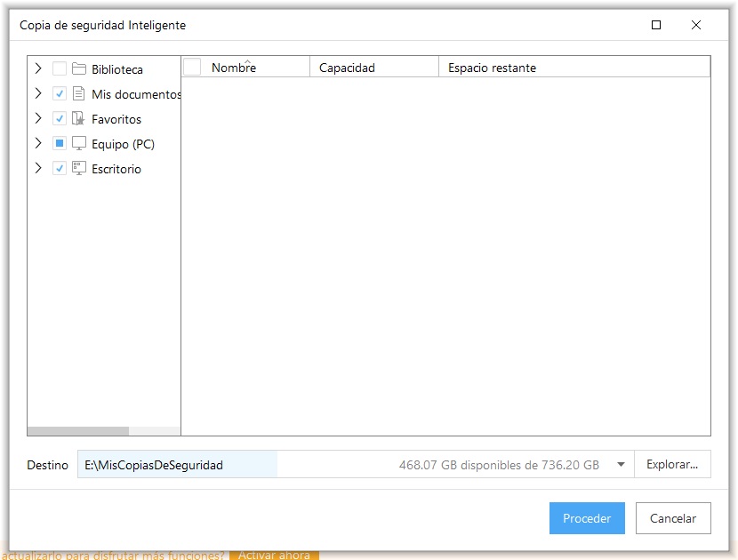
Task: Uncheck the Favoritos checkbox
Action: click(x=60, y=119)
